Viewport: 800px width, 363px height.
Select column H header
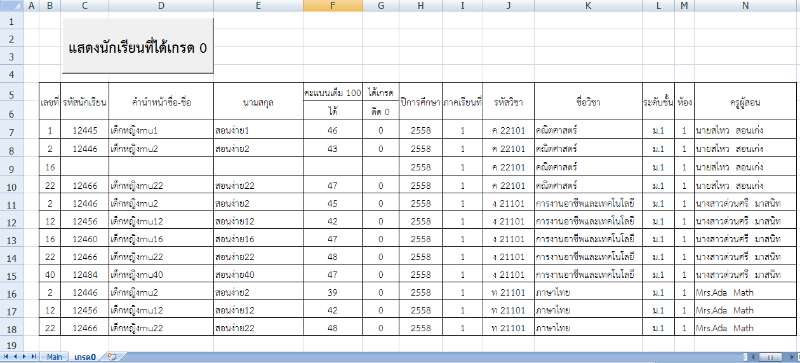(x=421, y=6)
